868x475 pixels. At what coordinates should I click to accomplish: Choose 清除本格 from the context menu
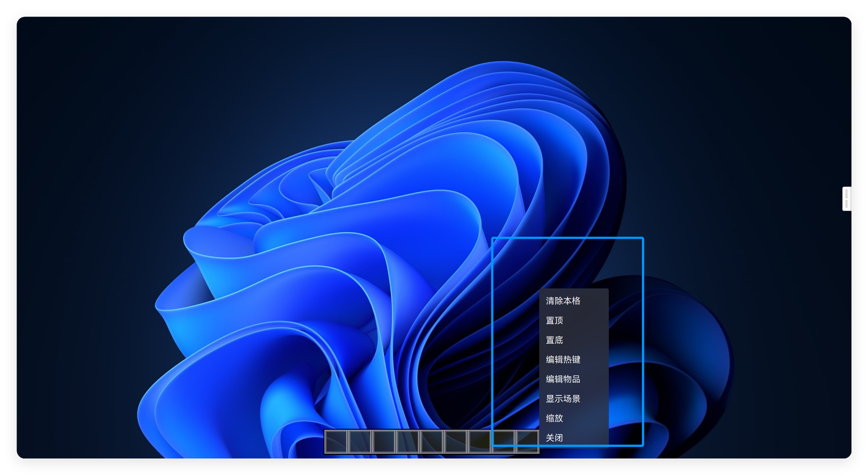click(563, 301)
